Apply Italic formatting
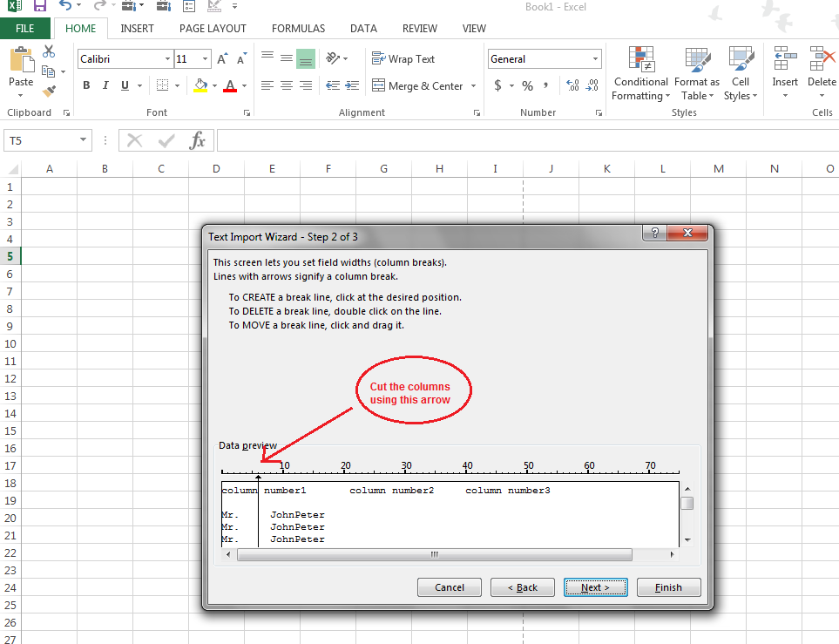Screen dimensions: 839x644 pos(105,85)
